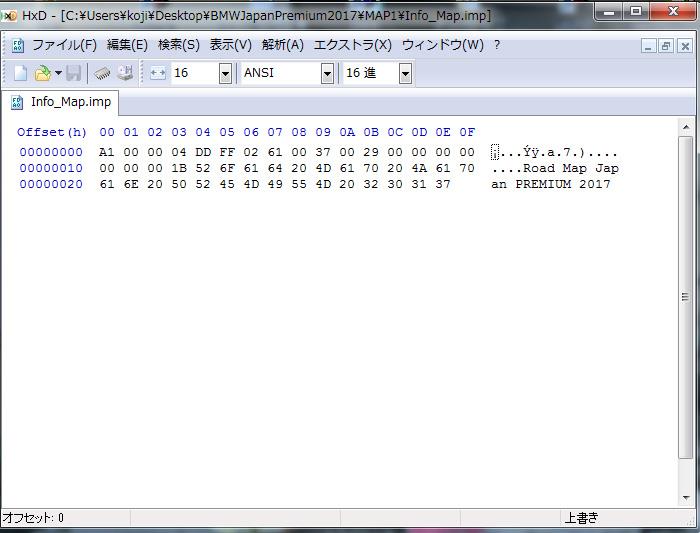Screen dimensions: 700x533
Task: Close the inner document window
Action: coord(684,46)
